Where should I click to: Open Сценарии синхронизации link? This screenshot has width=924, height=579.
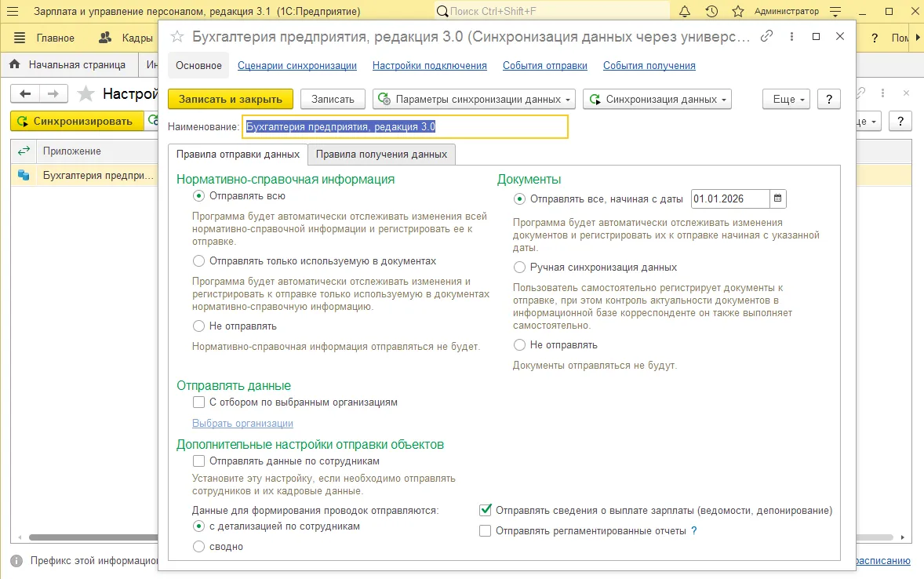(x=297, y=65)
